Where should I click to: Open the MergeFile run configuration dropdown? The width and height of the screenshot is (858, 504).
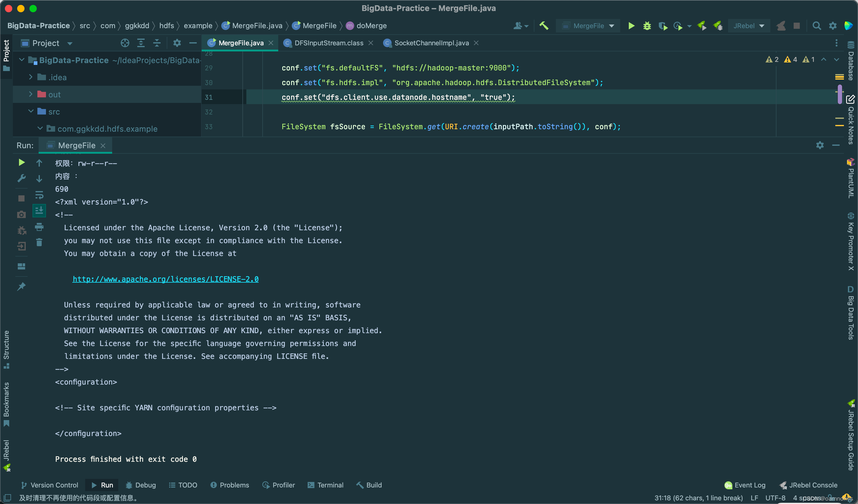tap(588, 26)
